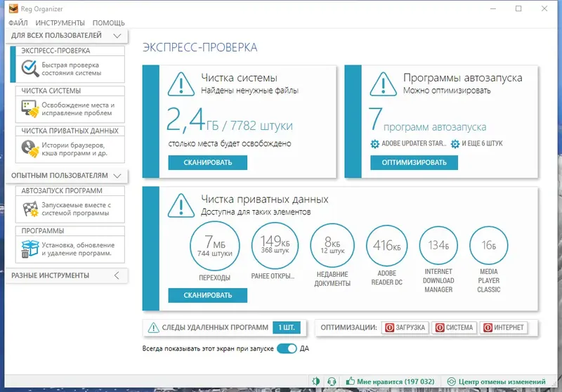Select the 149 КБ РАНЕЕ ОТКРЫ... circle

click(x=275, y=245)
